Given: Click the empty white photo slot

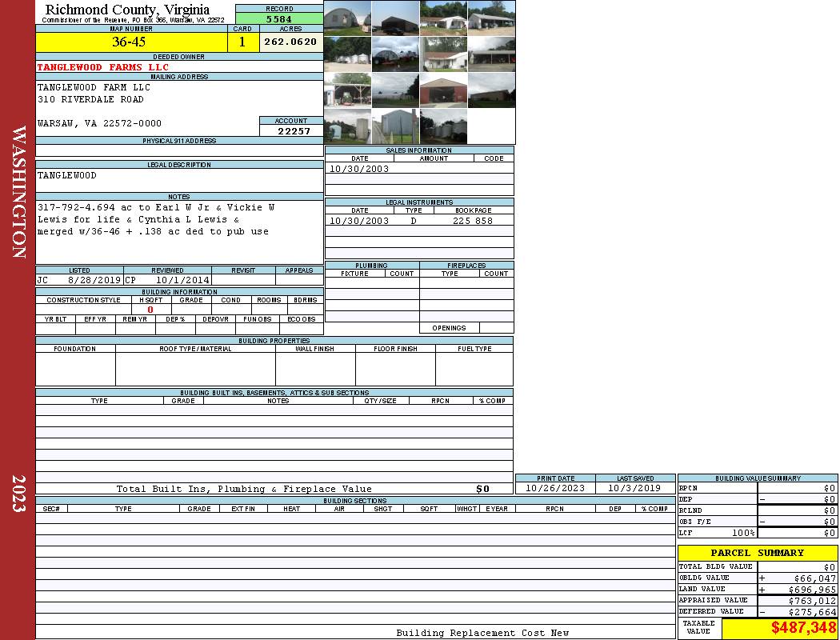Looking at the screenshot, I should pos(491,126).
